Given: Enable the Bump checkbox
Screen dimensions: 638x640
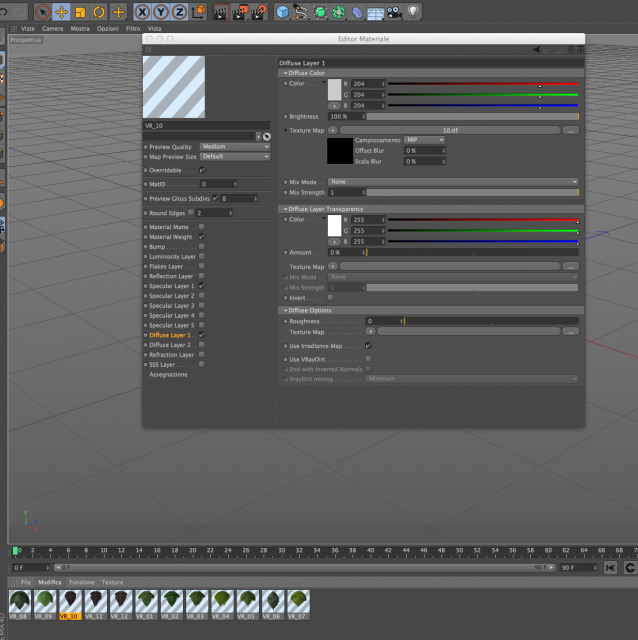Looking at the screenshot, I should [202, 247].
